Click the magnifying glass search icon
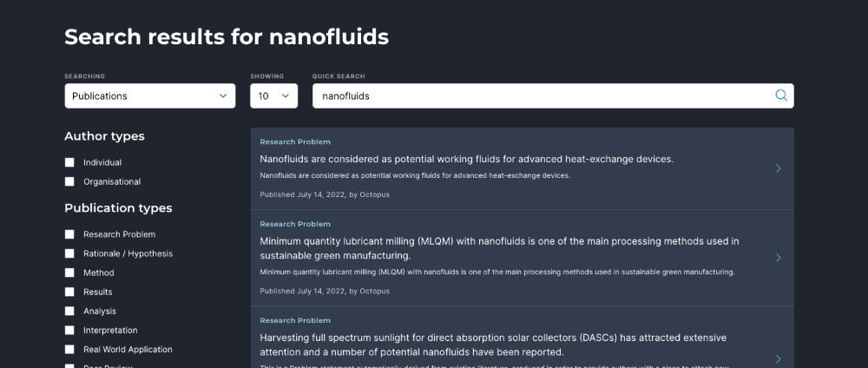The image size is (868, 368). click(x=781, y=95)
